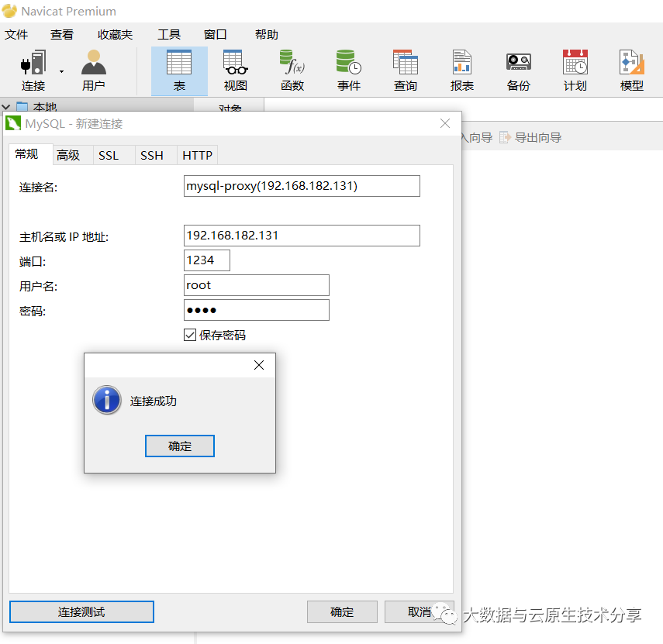Open the Report (报表) toolbar icon
This screenshot has height=644, width=663.
[461, 71]
